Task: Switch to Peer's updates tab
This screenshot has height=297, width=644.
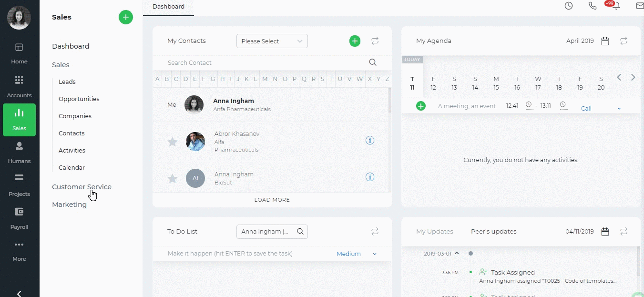Action: pyautogui.click(x=494, y=232)
